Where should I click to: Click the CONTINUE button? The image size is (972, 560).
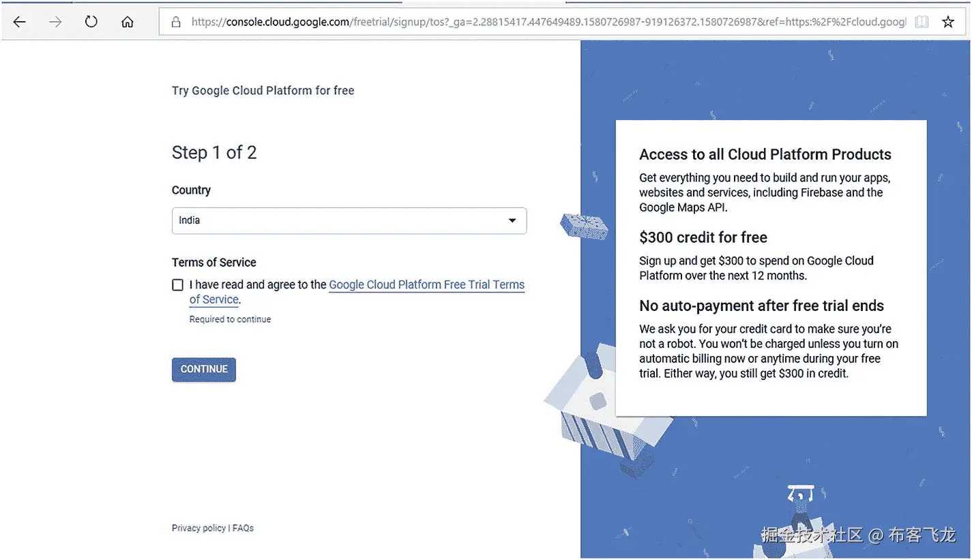point(204,369)
